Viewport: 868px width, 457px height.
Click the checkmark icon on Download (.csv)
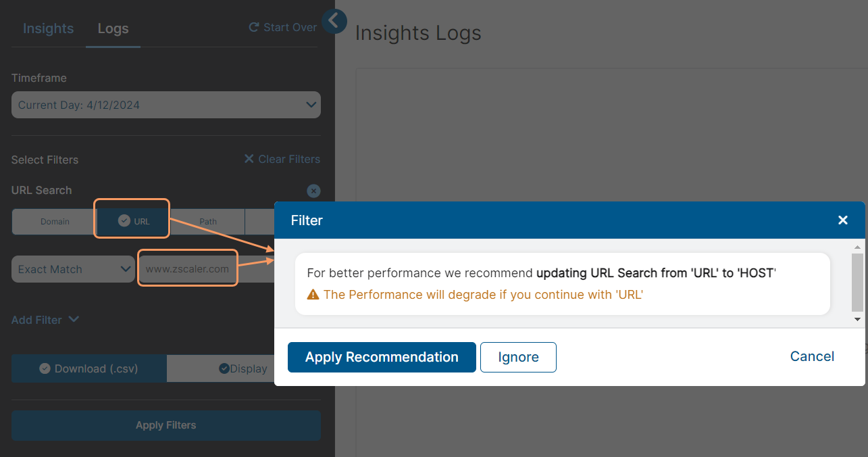pos(45,368)
